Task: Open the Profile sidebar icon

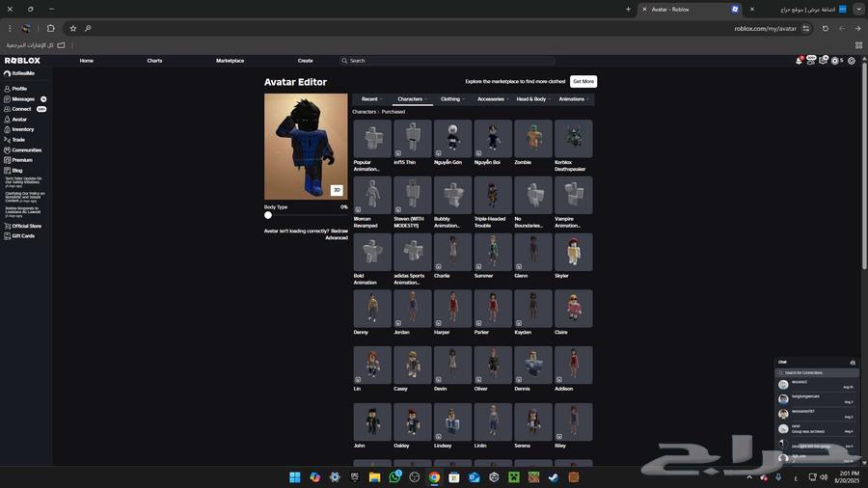Action: point(7,89)
